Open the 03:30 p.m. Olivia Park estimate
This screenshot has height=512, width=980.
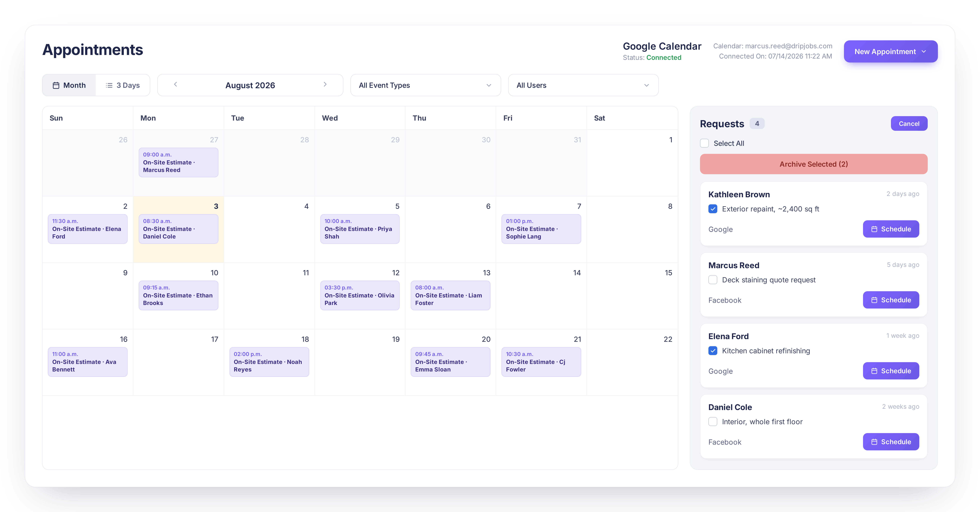click(360, 295)
